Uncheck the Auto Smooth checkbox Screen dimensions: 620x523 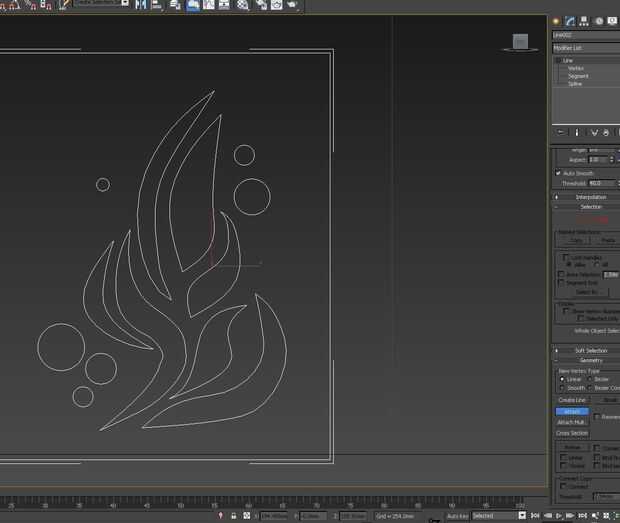tap(558, 173)
